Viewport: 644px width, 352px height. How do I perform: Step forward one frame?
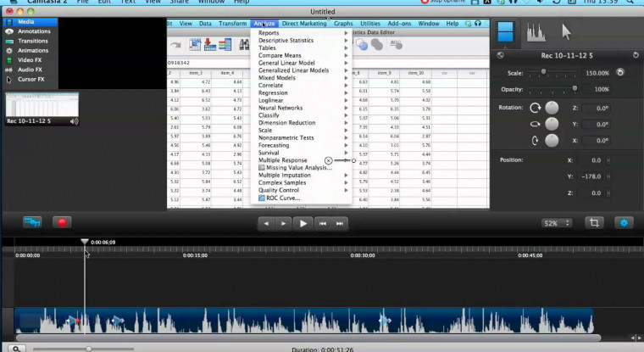pos(283,224)
